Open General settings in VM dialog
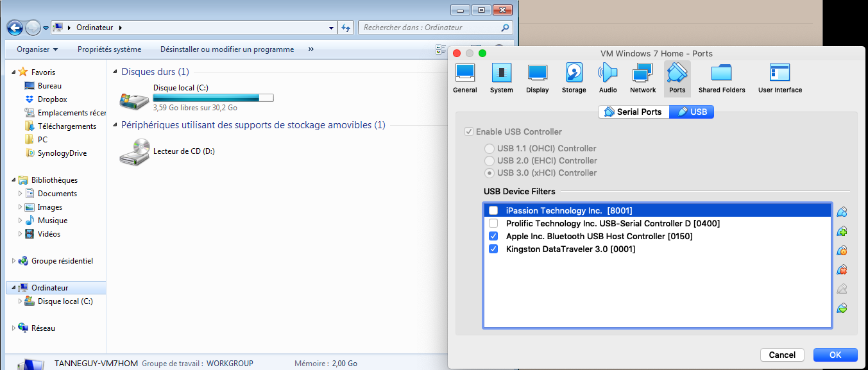This screenshot has width=868, height=370. (464, 79)
